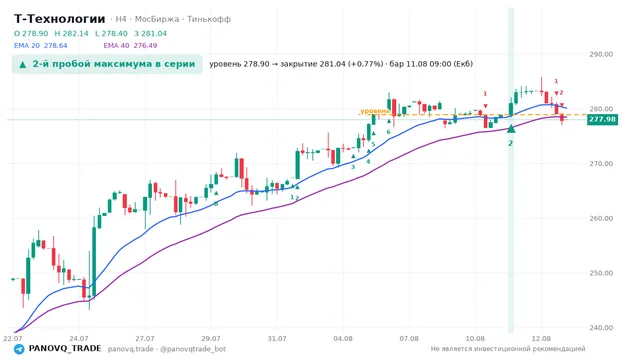Click the panovq.trade site link
640x360 pixels.
click(x=131, y=349)
